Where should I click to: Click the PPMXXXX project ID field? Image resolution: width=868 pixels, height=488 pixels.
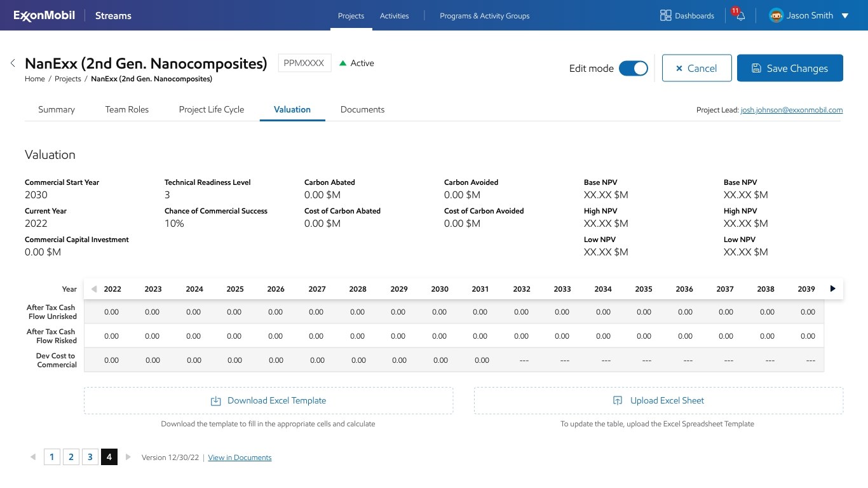304,63
